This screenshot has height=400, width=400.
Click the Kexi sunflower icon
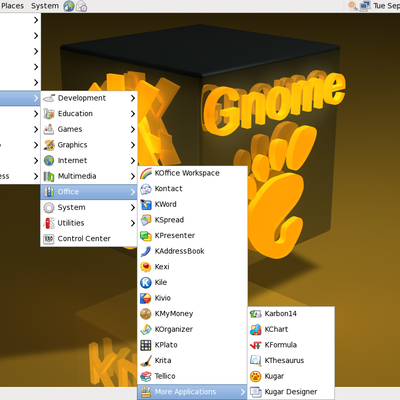(146, 267)
